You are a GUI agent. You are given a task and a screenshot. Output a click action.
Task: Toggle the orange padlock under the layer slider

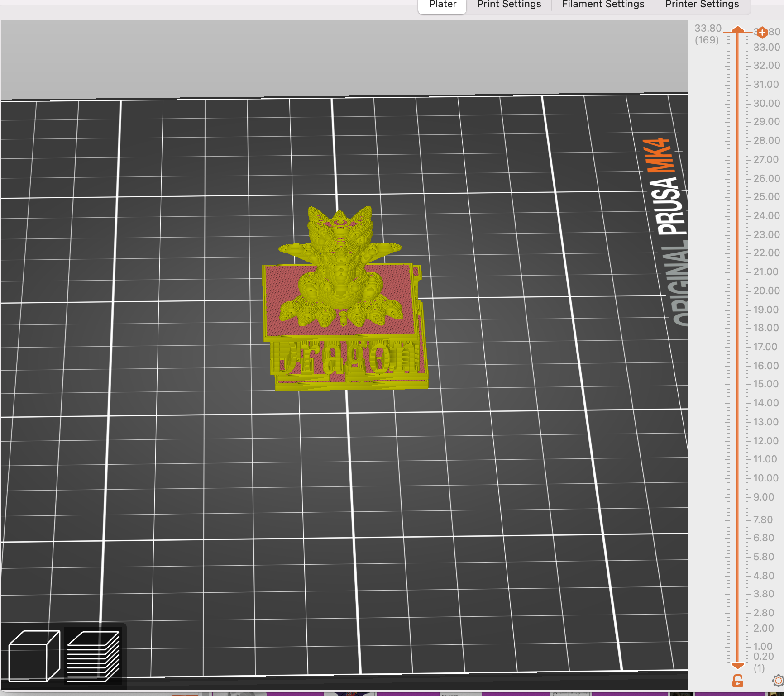(738, 681)
